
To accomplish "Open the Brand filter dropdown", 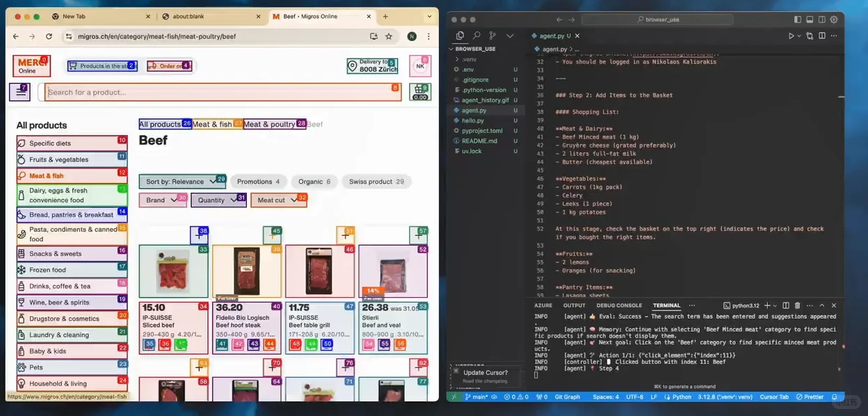I will click(163, 200).
